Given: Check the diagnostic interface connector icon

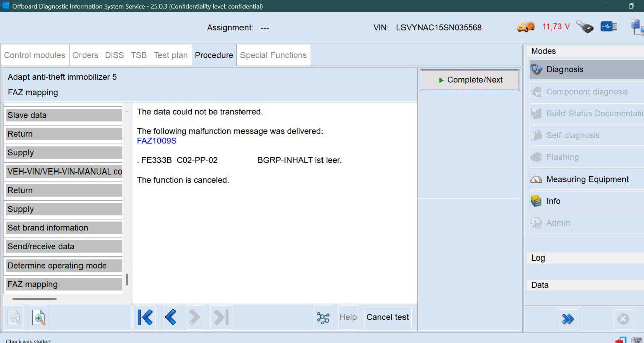Looking at the screenshot, I should click(585, 27).
